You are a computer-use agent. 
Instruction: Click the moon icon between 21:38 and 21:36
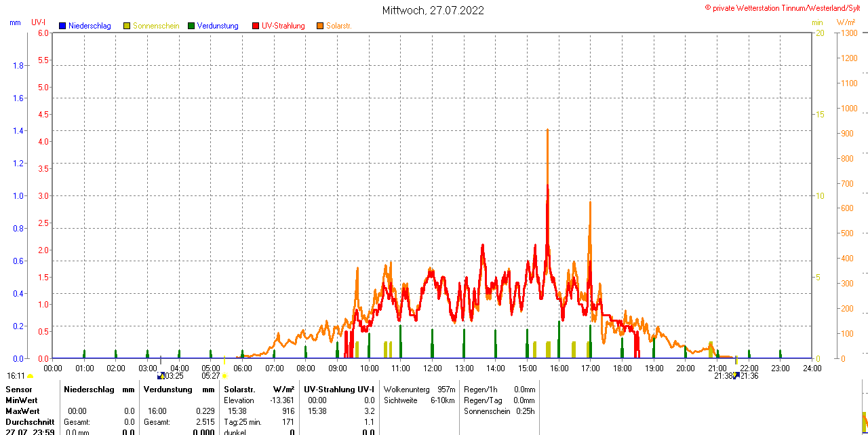click(736, 376)
